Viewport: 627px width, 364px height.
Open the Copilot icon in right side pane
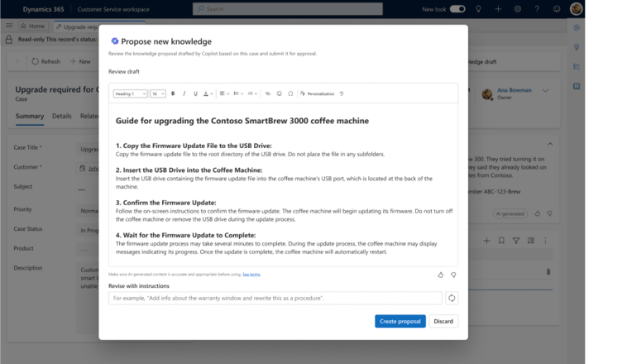pyautogui.click(x=577, y=27)
